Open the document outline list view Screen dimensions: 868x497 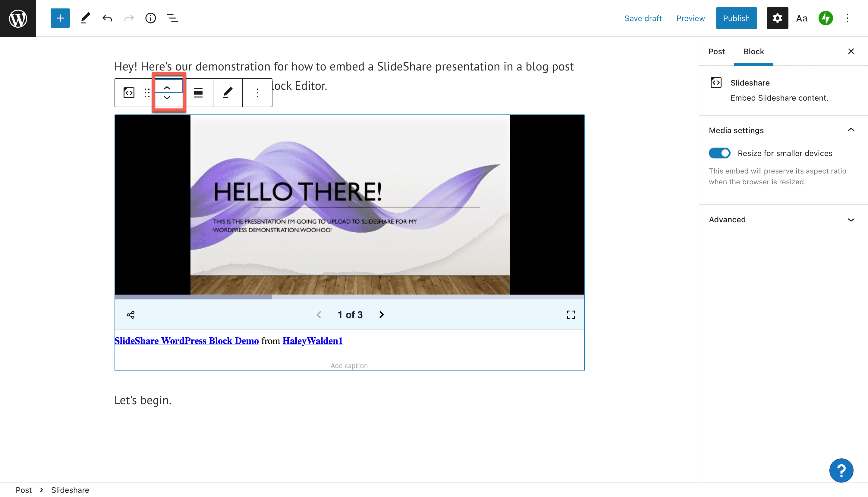[x=172, y=18]
